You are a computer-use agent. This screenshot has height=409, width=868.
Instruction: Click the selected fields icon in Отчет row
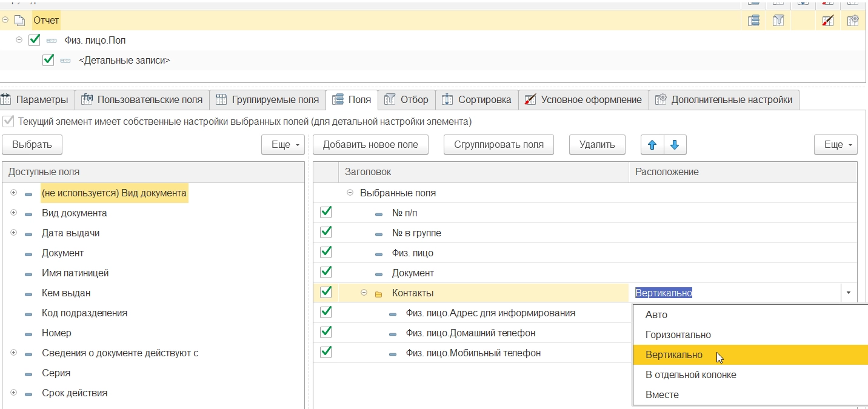(x=753, y=21)
